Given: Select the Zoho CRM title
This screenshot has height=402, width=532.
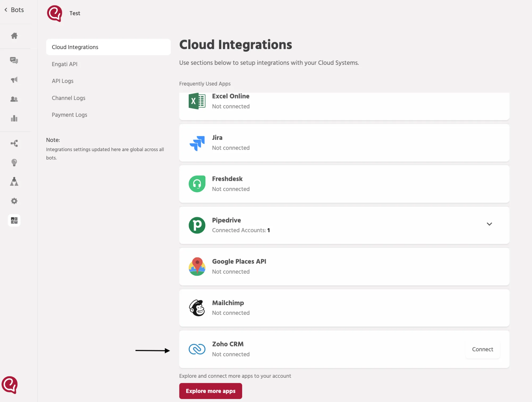Looking at the screenshot, I should tap(228, 344).
